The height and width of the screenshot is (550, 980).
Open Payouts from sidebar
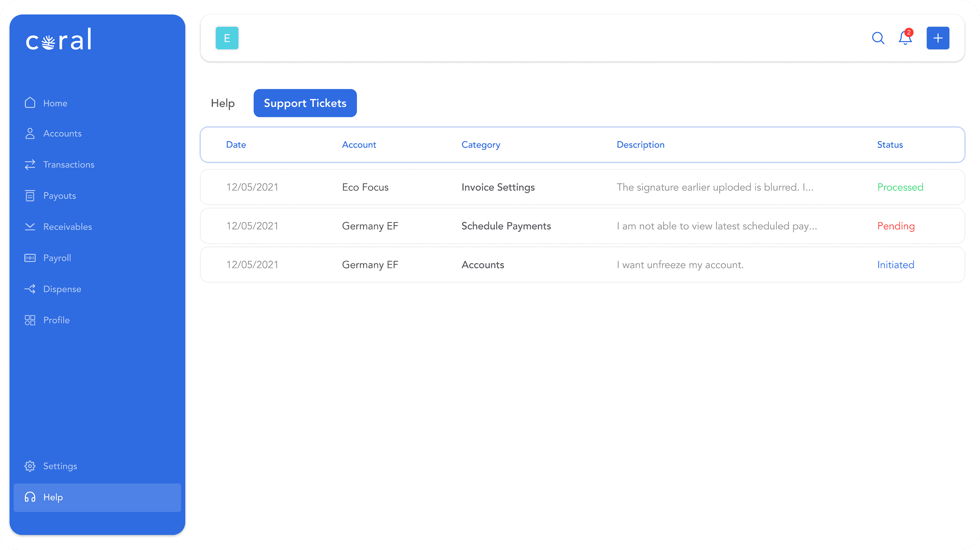(59, 196)
